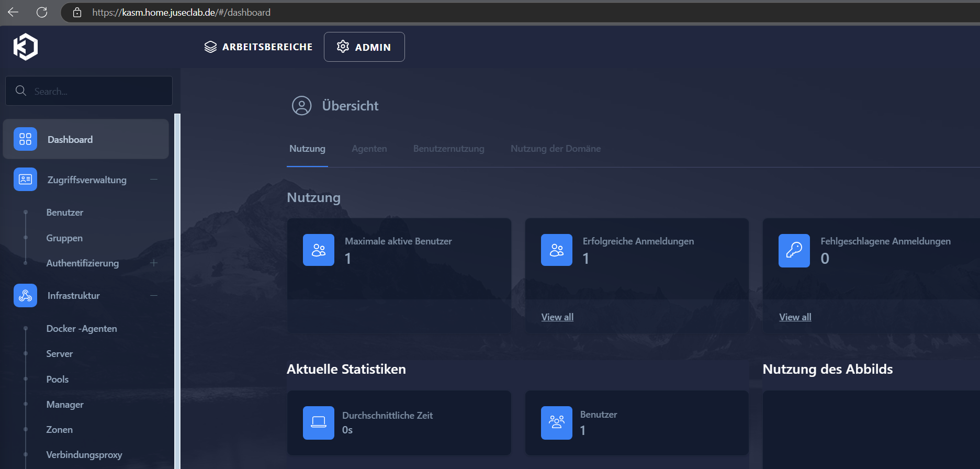Screen dimensions: 980x469
Task: Click the Erfolgreiche Anmeldungen users icon
Action: tap(557, 250)
